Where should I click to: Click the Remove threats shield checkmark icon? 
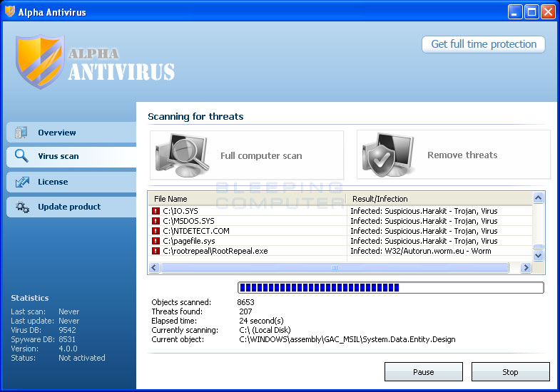[x=388, y=155]
